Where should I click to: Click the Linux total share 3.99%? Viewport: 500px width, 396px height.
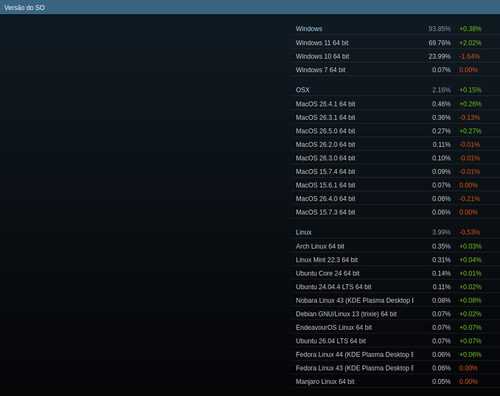(441, 232)
